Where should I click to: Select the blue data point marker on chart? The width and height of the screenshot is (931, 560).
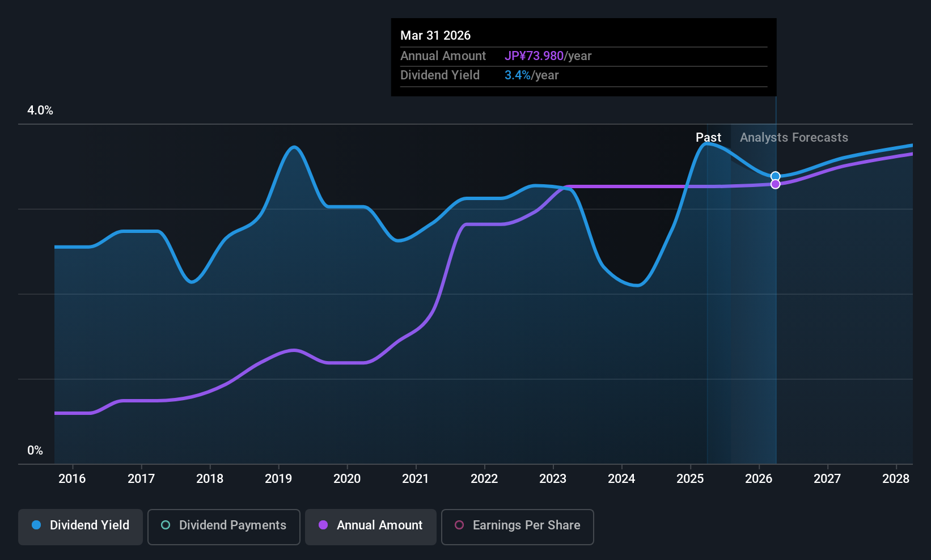775,176
